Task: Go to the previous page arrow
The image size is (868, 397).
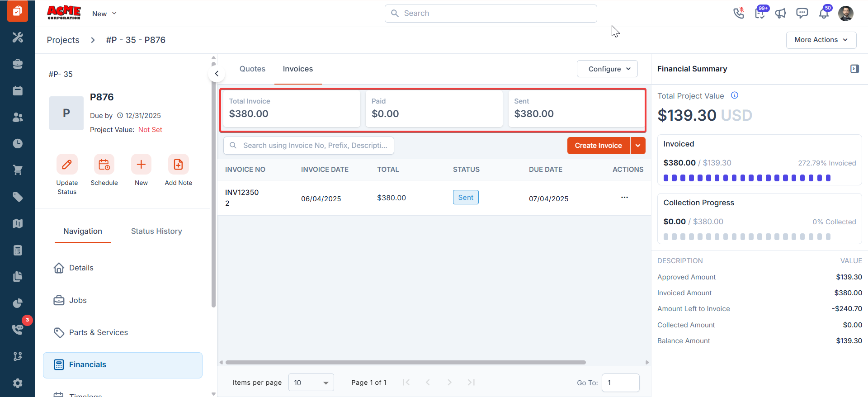Action: click(x=428, y=383)
